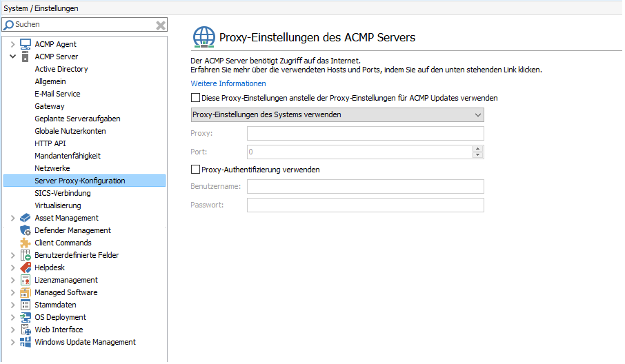Expand the Lizenzmanagement node
Image resolution: width=625 pixels, height=364 pixels.
coord(12,280)
